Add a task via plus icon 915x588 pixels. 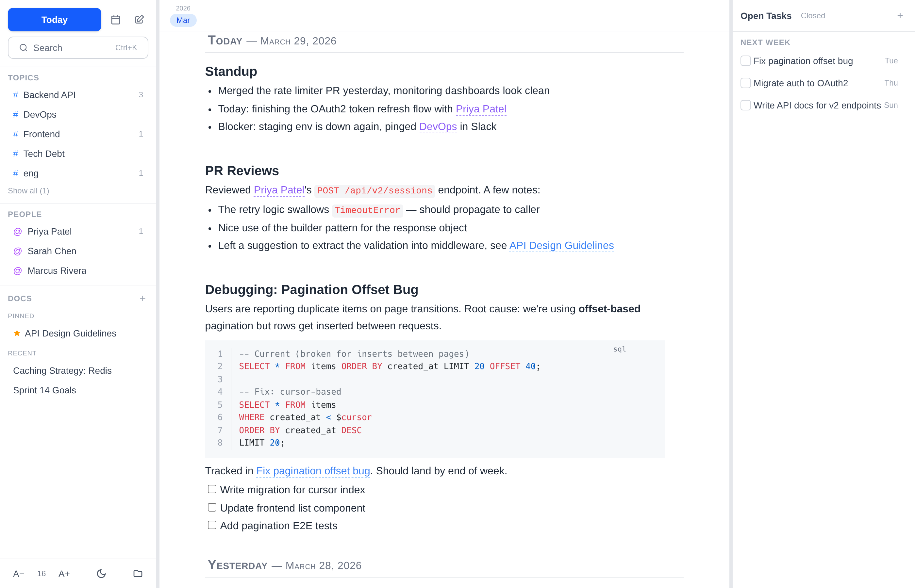900,16
